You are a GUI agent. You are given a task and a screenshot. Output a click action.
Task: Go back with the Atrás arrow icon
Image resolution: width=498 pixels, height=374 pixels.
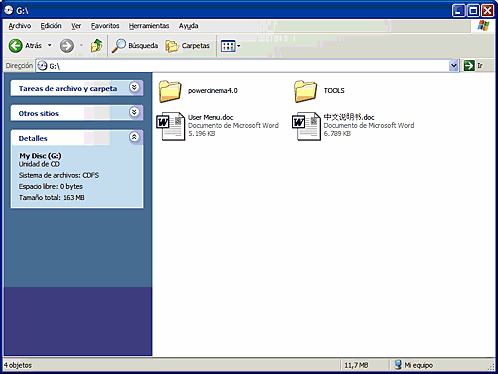pos(15,46)
